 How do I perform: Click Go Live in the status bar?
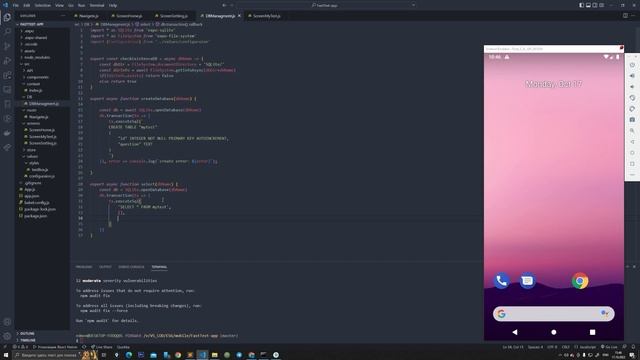coord(609,347)
